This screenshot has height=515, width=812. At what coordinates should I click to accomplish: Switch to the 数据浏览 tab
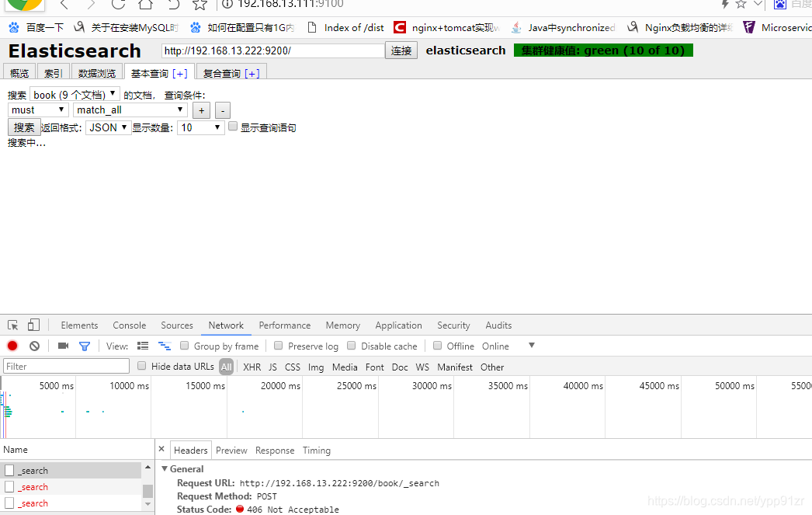[x=97, y=73]
